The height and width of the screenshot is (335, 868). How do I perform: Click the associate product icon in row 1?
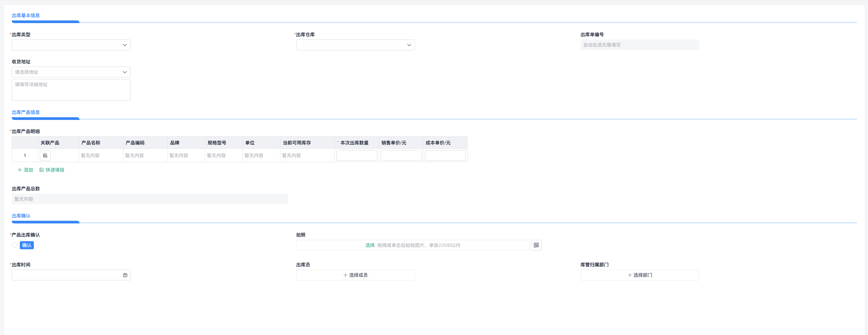45,155
